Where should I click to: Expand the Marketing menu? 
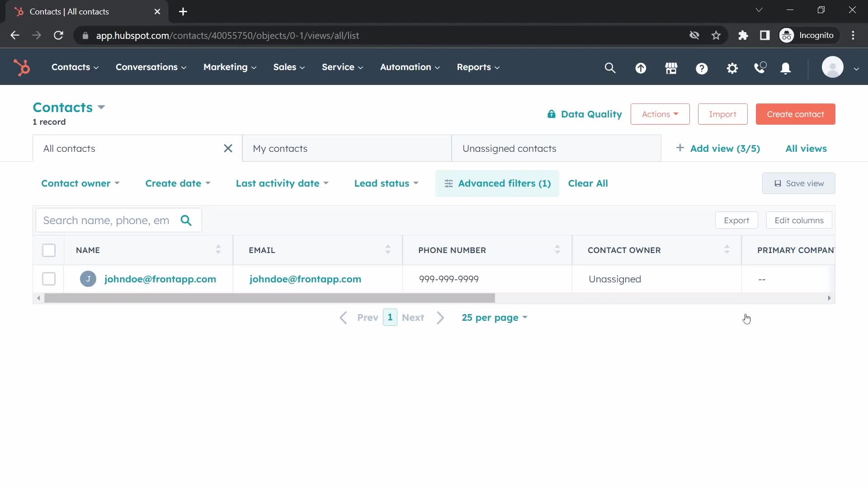pyautogui.click(x=230, y=67)
